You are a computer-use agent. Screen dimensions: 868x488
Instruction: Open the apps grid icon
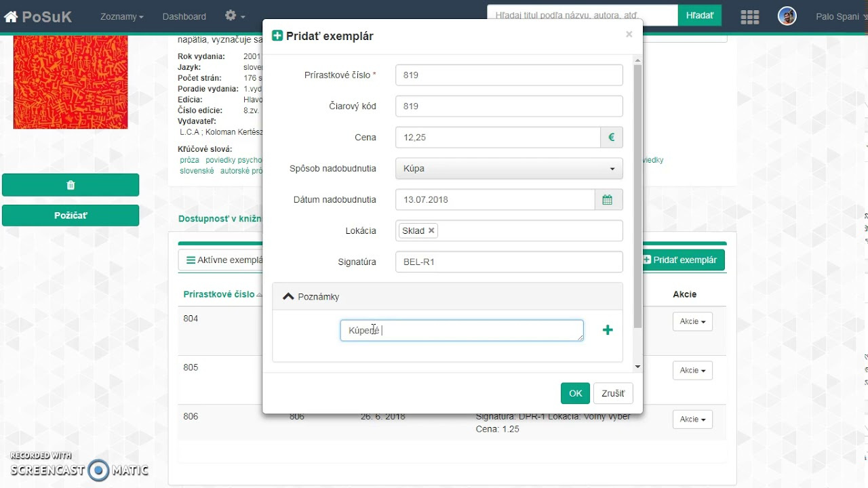749,17
